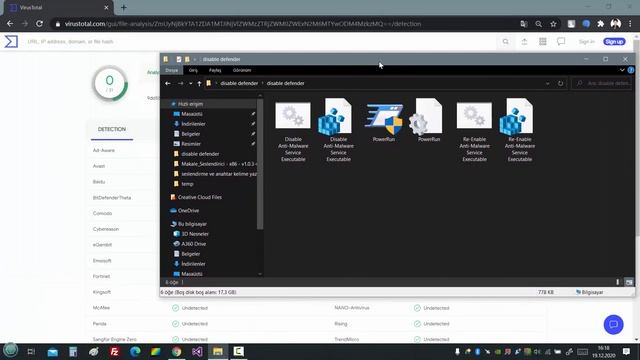Open Visual Studio from the taskbar
The height and width of the screenshot is (360, 640).
197,351
